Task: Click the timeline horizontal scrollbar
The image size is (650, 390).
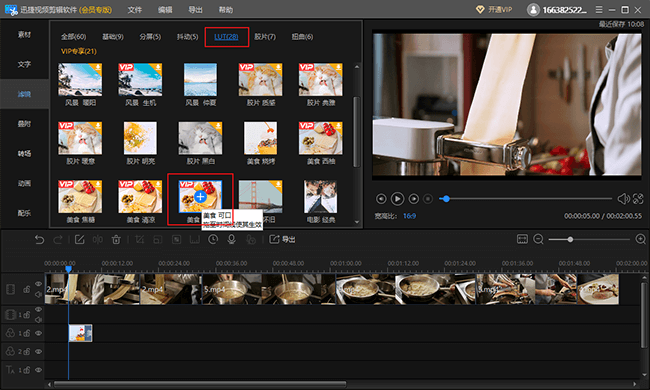Action: 200,384
